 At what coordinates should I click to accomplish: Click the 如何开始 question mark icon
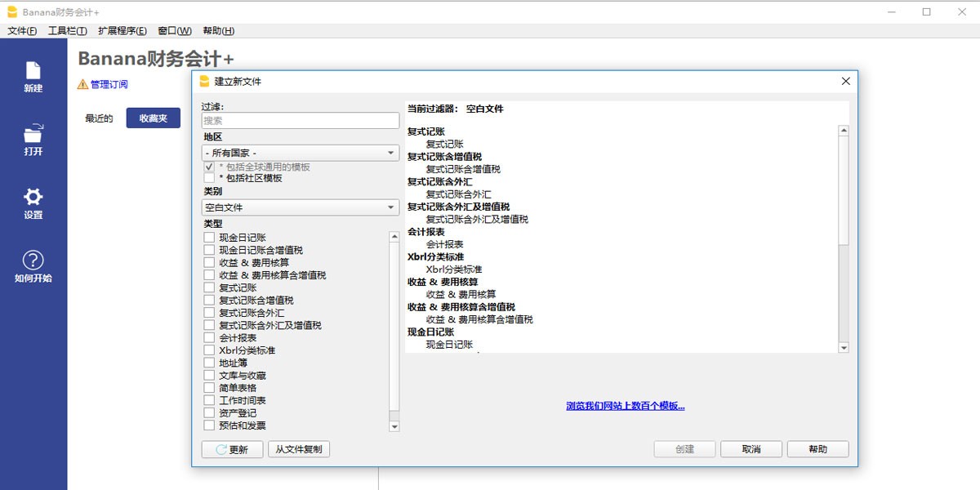(33, 261)
